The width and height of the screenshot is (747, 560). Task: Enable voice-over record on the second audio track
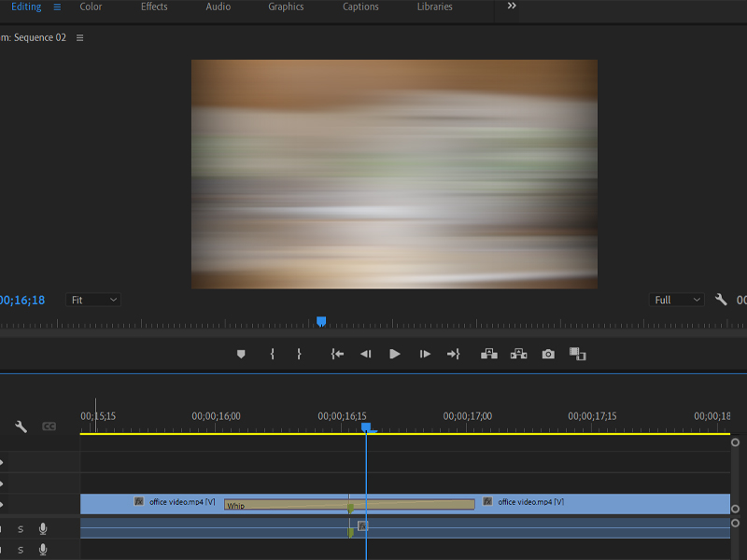pos(43,551)
